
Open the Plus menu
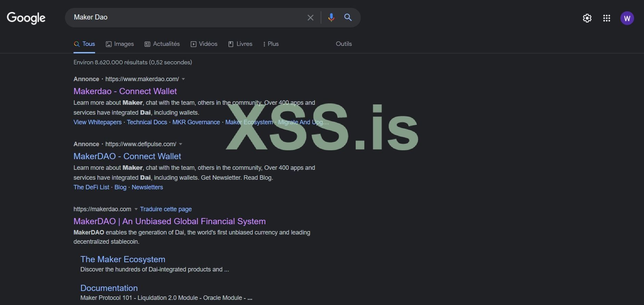tap(271, 44)
